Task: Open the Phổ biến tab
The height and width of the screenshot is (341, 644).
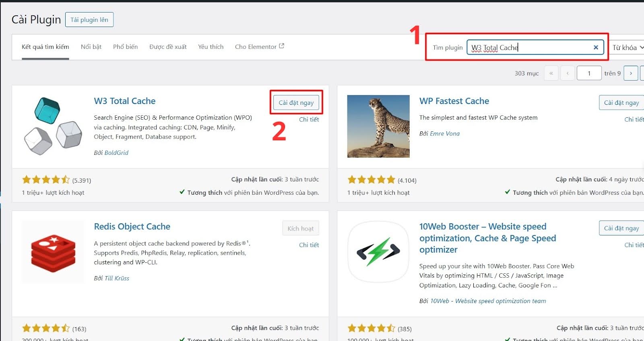Action: 125,47
